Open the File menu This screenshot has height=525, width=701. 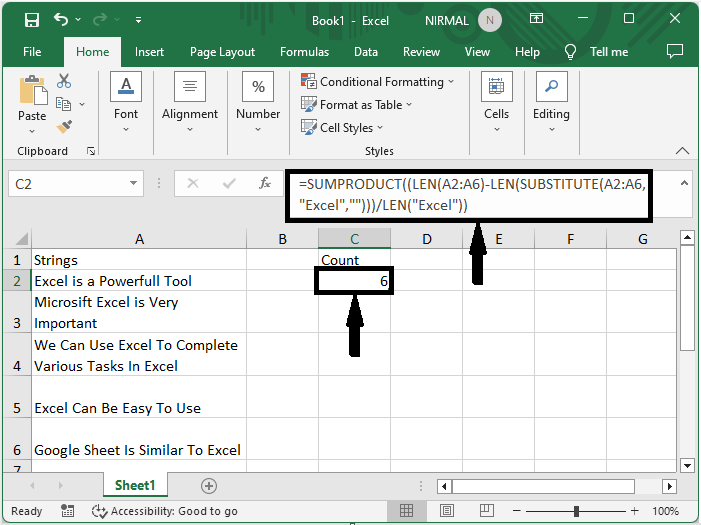(x=32, y=52)
